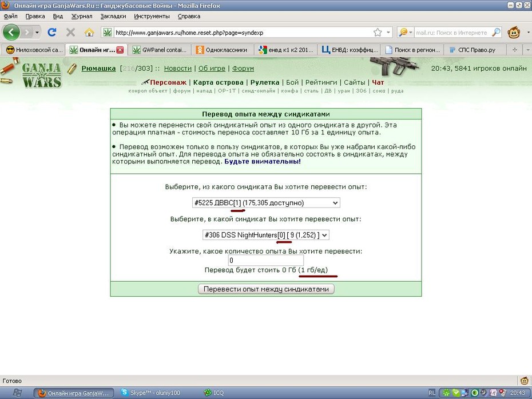Viewport: 532px width, 399px height.
Task: Reload the page with the blue refresh icon
Action: 52,33
